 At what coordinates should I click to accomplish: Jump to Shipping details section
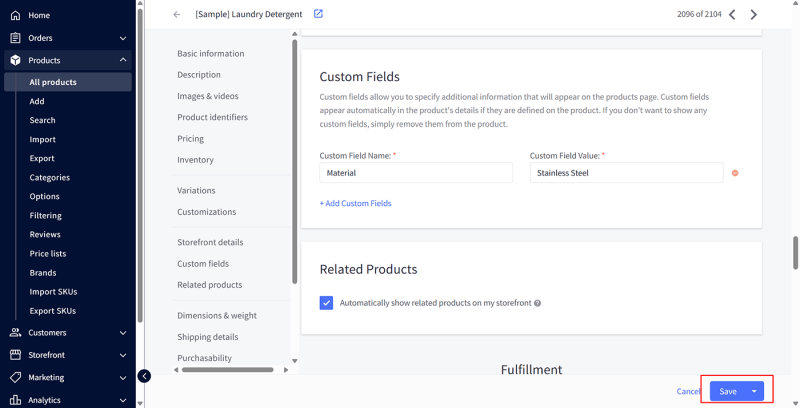[x=208, y=337]
